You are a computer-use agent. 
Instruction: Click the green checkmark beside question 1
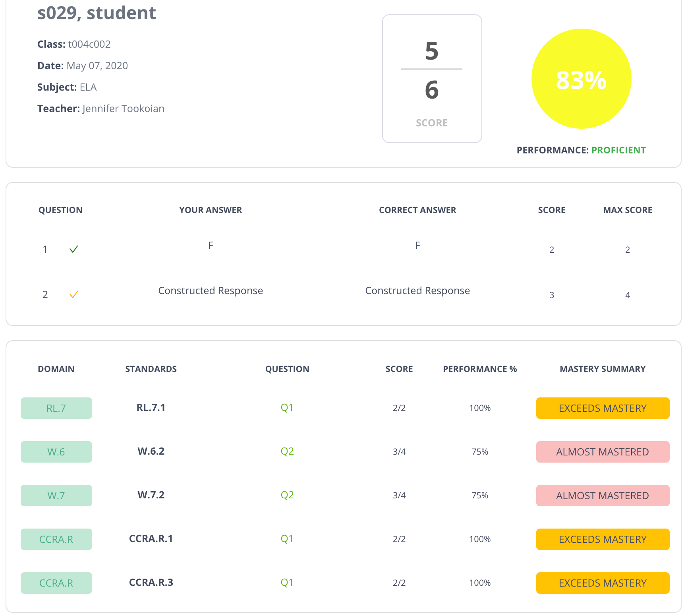pos(74,249)
